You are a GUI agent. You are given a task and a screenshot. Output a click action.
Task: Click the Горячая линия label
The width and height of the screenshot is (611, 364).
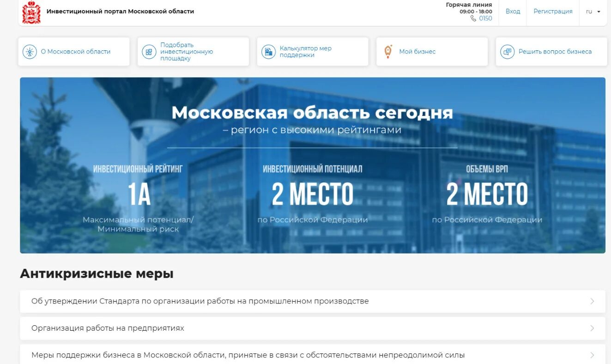469,5
